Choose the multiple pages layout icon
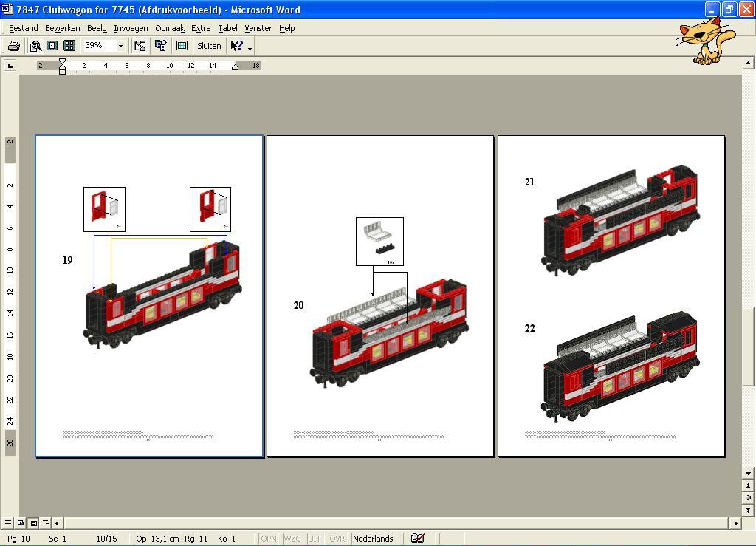Screen dimensions: 756x546 click(69, 46)
